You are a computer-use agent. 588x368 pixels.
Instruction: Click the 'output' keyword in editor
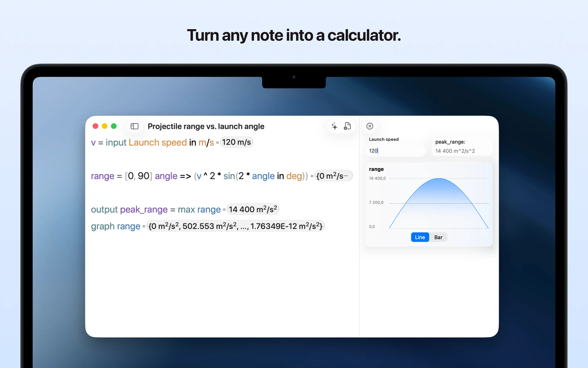104,210
